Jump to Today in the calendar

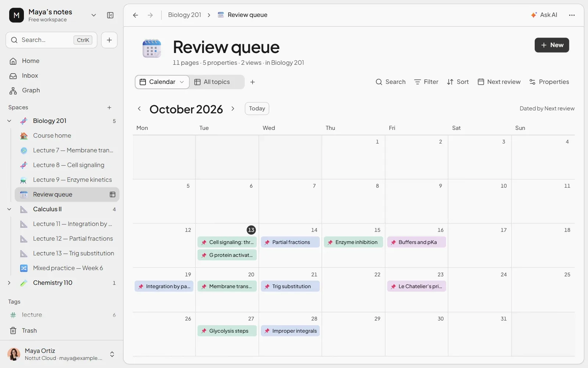(257, 109)
